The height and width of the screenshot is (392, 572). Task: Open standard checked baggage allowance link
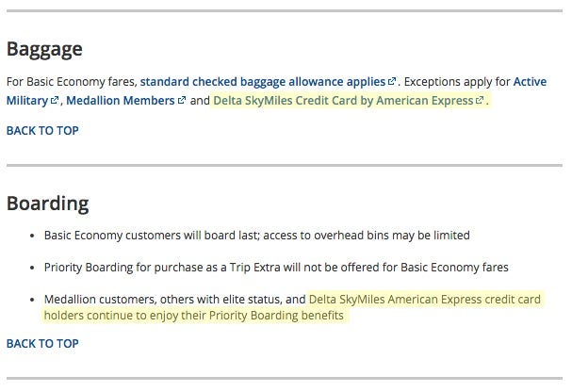click(262, 82)
